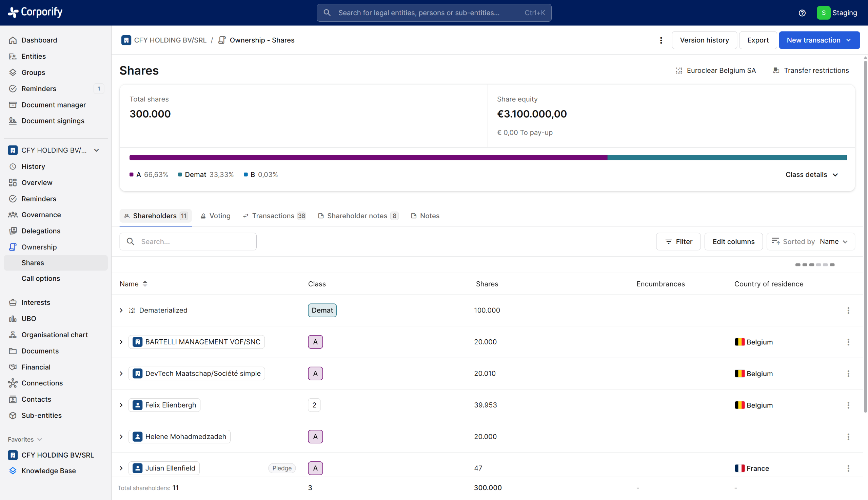
Task: Click the help question mark icon
Action: 802,13
